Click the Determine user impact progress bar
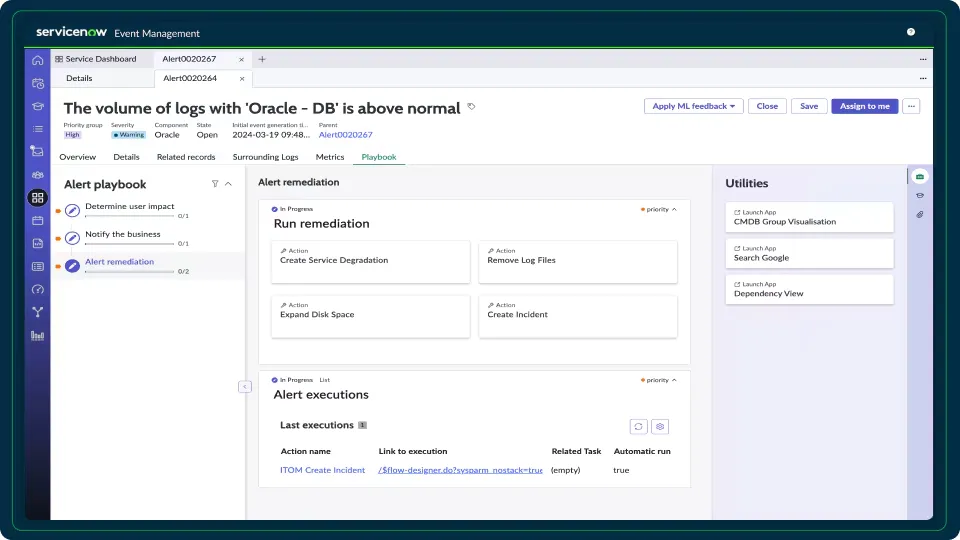Screen dimensions: 960x540 point(129,216)
